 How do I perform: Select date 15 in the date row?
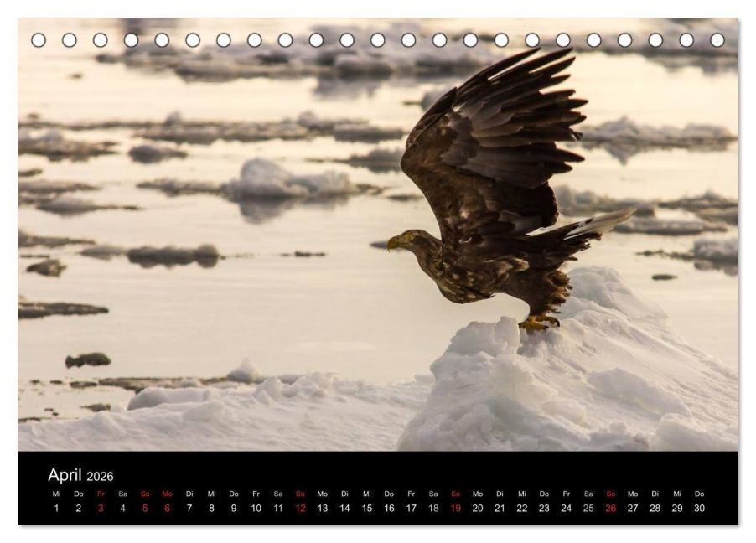coord(367,509)
